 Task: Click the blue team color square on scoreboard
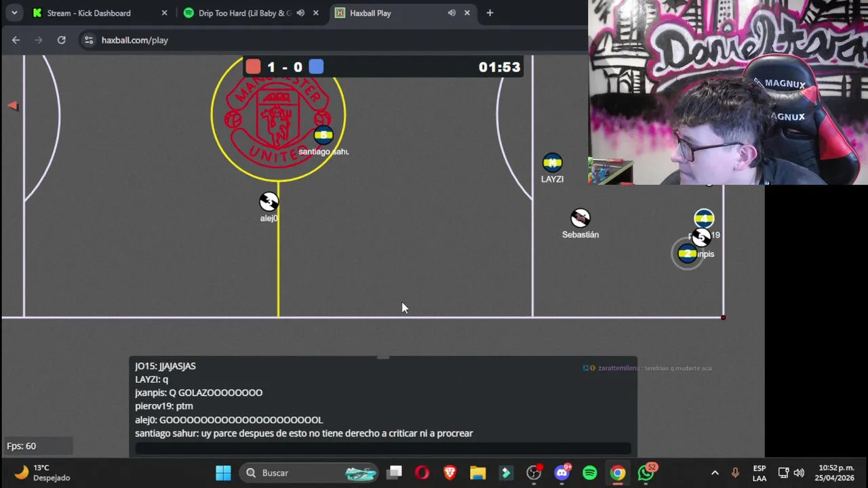tap(316, 66)
